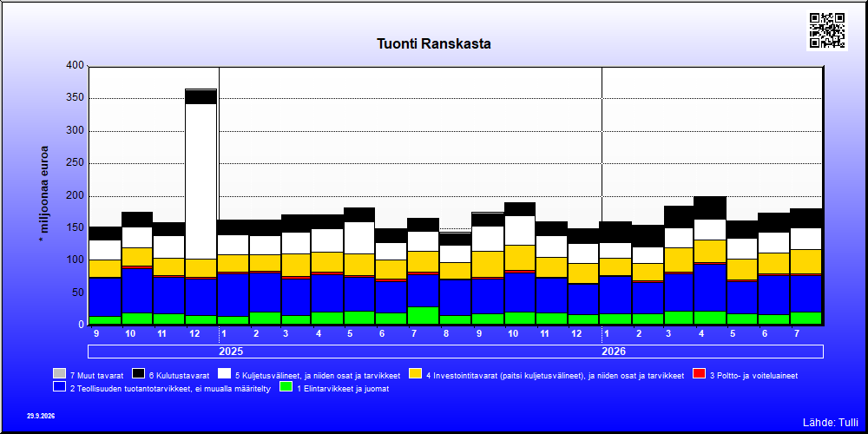The width and height of the screenshot is (868, 434).
Task: Click the y-axis value 50
Action: click(x=79, y=293)
